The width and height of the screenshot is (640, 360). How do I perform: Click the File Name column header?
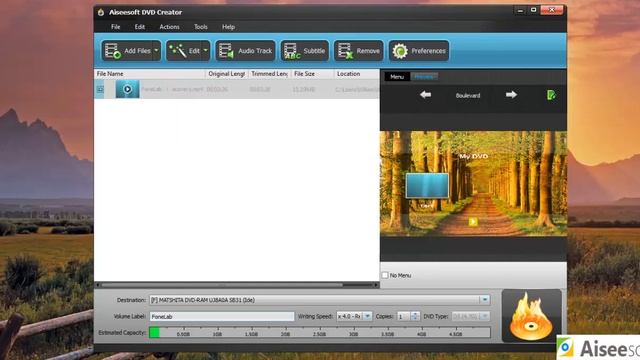click(150, 74)
